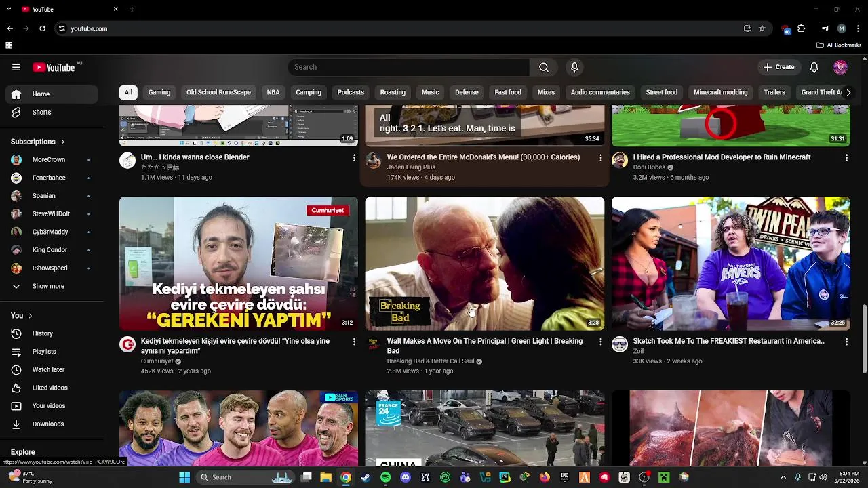Open the MoreCrown subscription

[52, 160]
